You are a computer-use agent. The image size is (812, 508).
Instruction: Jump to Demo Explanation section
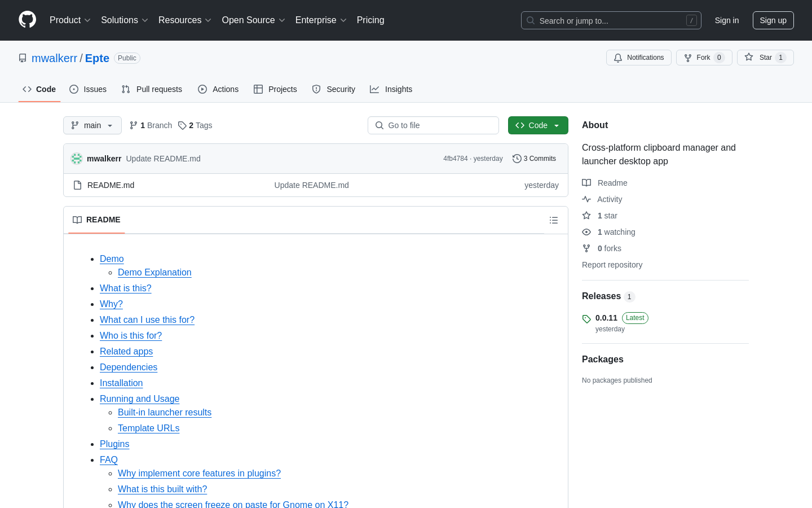pyautogui.click(x=155, y=272)
